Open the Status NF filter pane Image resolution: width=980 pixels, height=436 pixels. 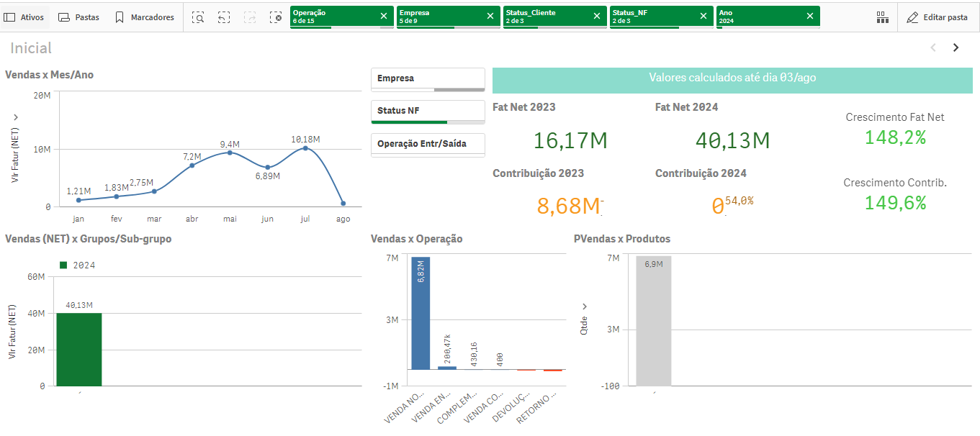click(x=428, y=112)
